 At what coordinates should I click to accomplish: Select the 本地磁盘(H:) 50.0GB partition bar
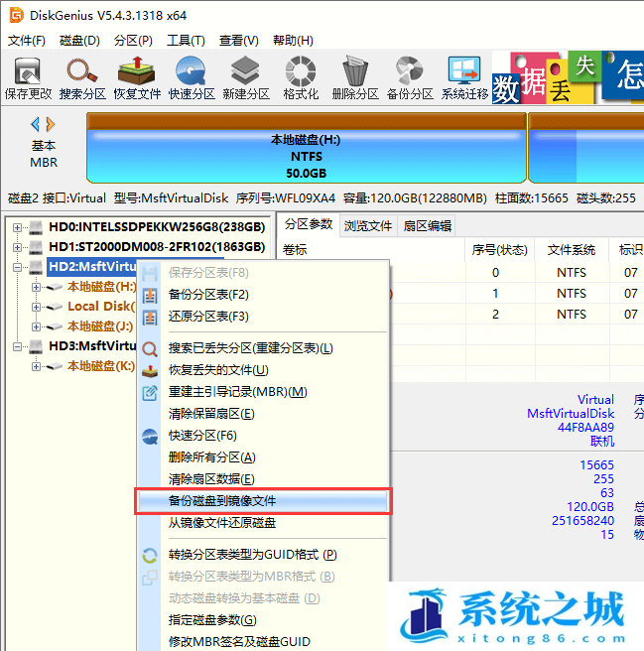[307, 148]
